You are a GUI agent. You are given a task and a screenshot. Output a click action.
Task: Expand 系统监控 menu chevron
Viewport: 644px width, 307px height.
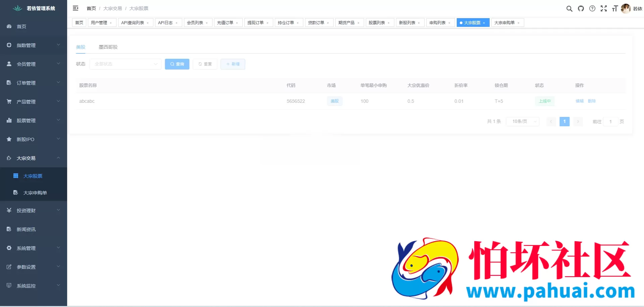coord(58,285)
